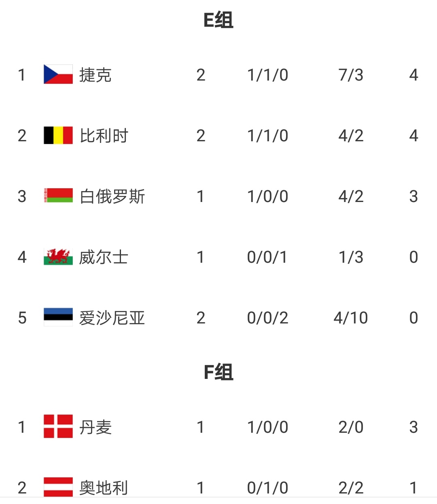Click the F组 group header
437x504 pixels.
point(218,372)
